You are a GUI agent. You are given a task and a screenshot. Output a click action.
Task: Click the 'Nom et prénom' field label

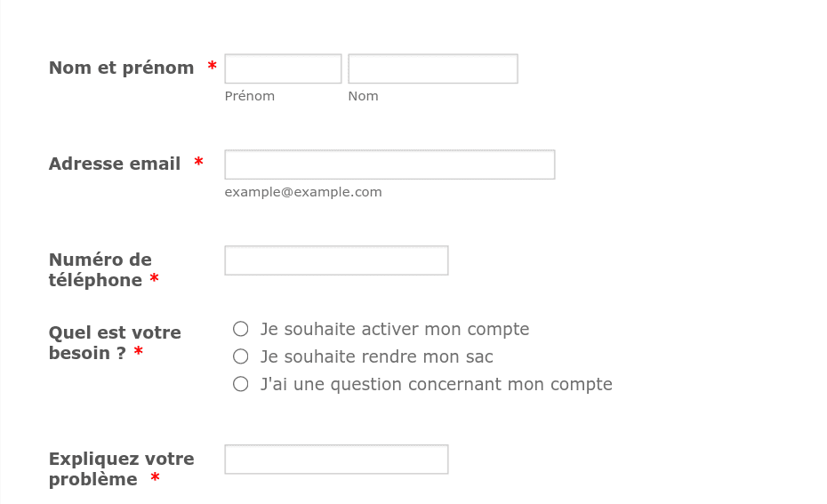coord(121,68)
